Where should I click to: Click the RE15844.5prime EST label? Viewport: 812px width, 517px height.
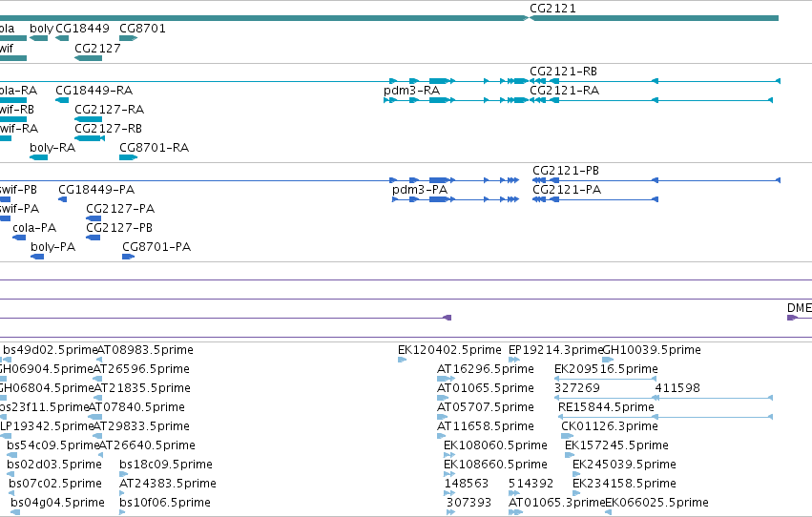(x=606, y=408)
